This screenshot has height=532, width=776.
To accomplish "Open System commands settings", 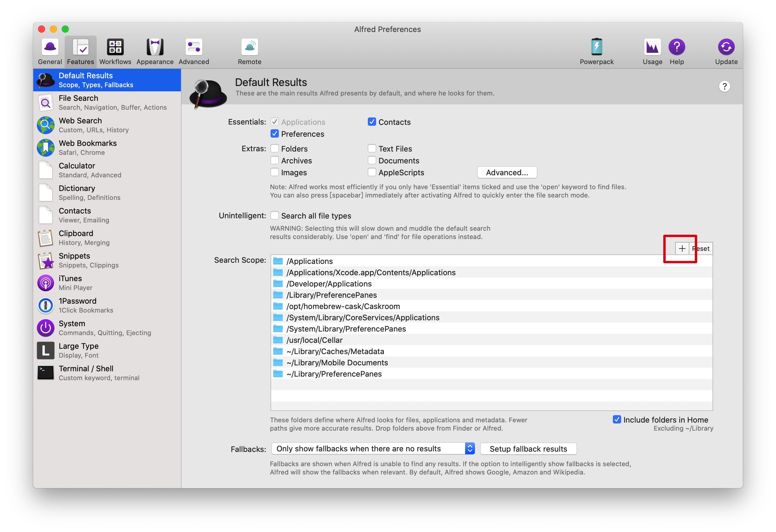I will point(107,328).
